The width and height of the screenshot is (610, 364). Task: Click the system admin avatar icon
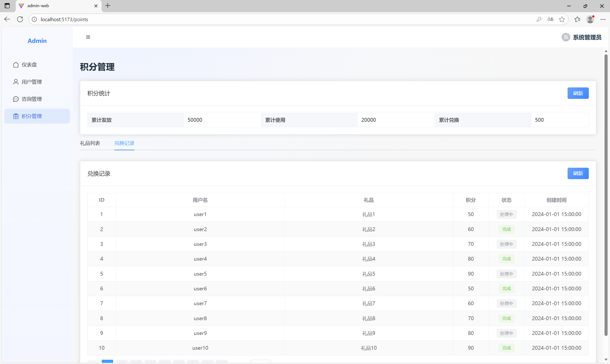point(566,37)
